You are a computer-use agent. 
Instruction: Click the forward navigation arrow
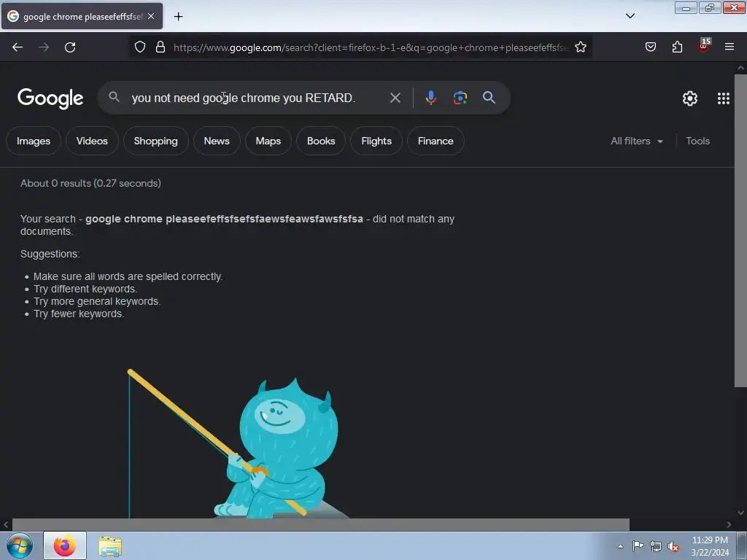tap(44, 47)
